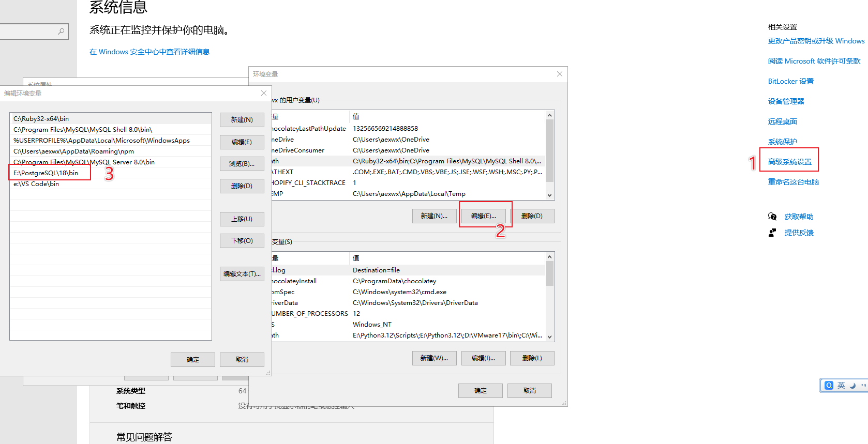The width and height of the screenshot is (868, 444).
Task: Select the system Path variable with Python3.12
Action: [x=408, y=335]
